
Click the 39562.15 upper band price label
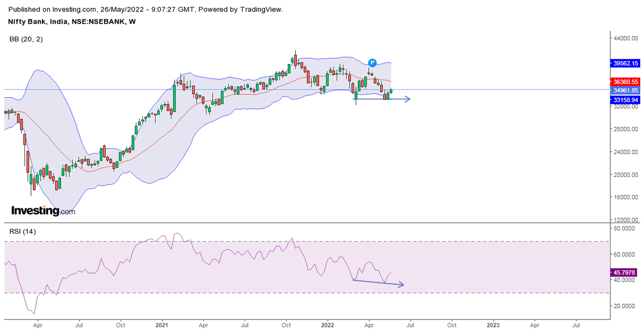point(626,63)
